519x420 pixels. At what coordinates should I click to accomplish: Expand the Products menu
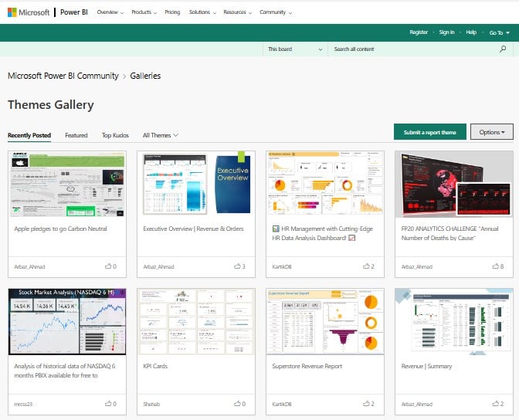(x=144, y=12)
